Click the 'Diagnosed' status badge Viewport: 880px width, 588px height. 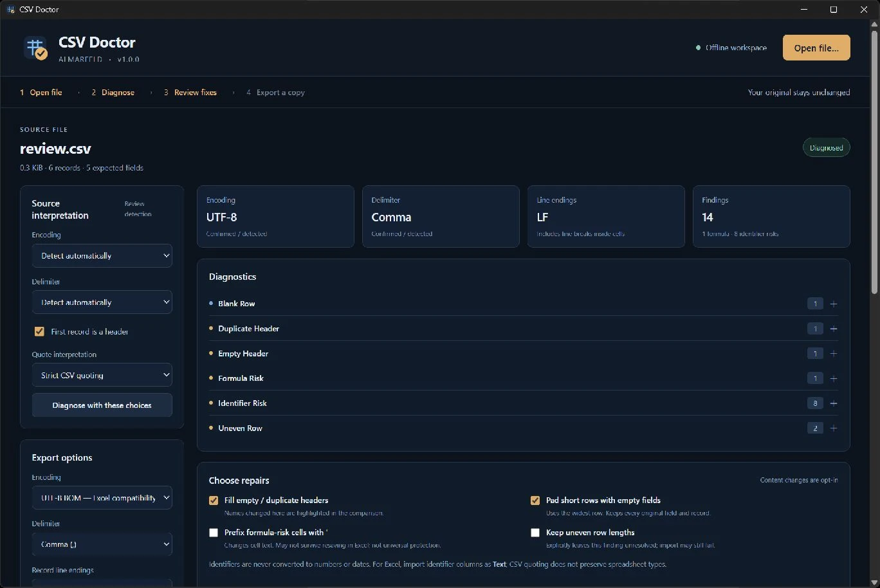coord(827,148)
